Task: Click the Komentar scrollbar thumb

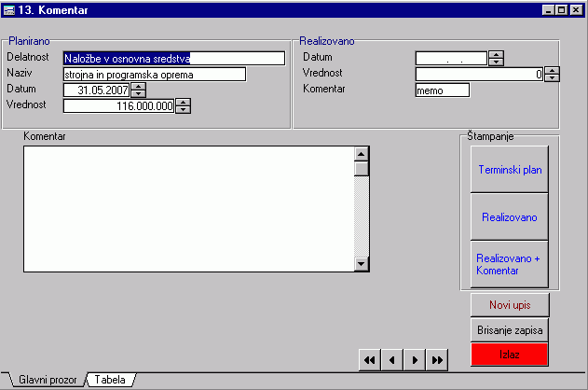Action: point(362,169)
